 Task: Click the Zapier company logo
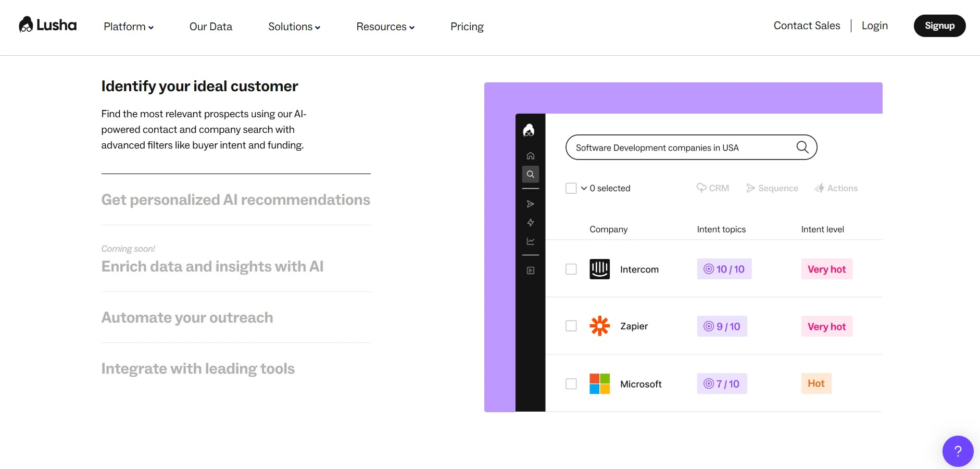pyautogui.click(x=600, y=326)
